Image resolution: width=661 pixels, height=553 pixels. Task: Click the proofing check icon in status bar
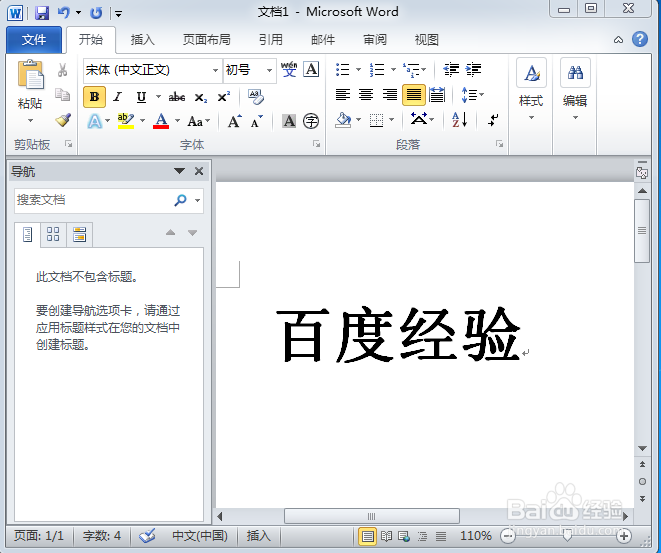pyautogui.click(x=148, y=536)
